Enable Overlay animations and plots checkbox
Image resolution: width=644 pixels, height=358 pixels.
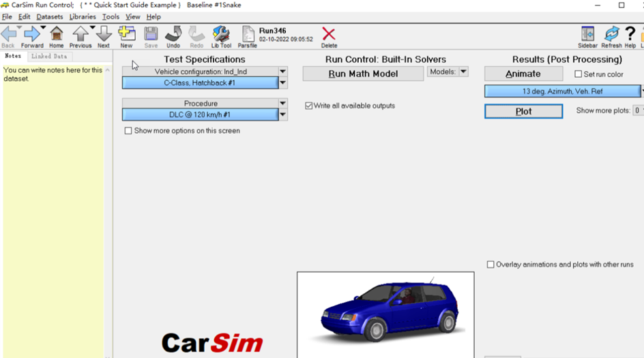tap(491, 265)
